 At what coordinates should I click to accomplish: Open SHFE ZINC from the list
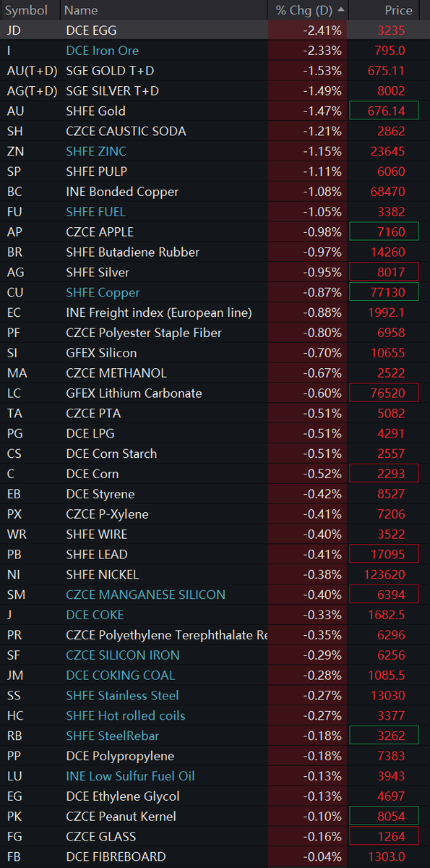(95, 151)
